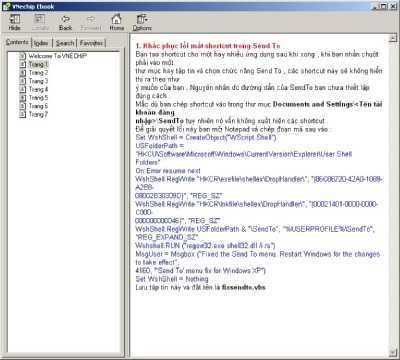Minimize the VNechip Ebook window
Viewport: 400px width, 360px height.
point(376,6)
